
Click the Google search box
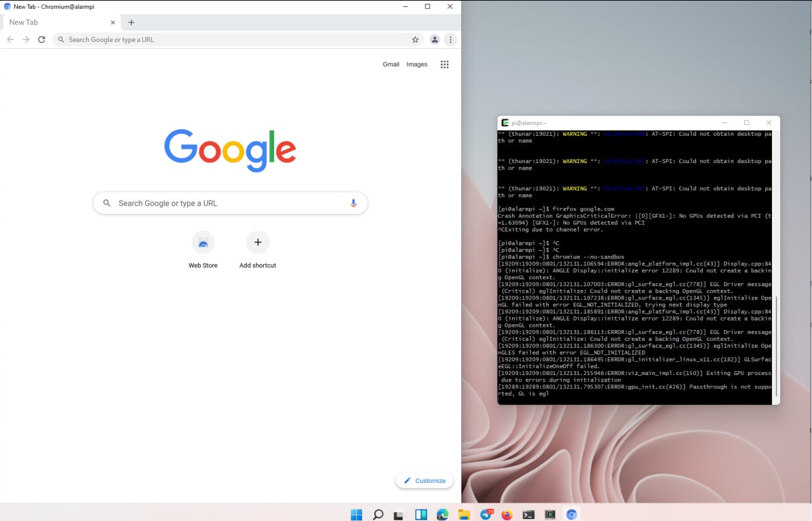pyautogui.click(x=230, y=203)
